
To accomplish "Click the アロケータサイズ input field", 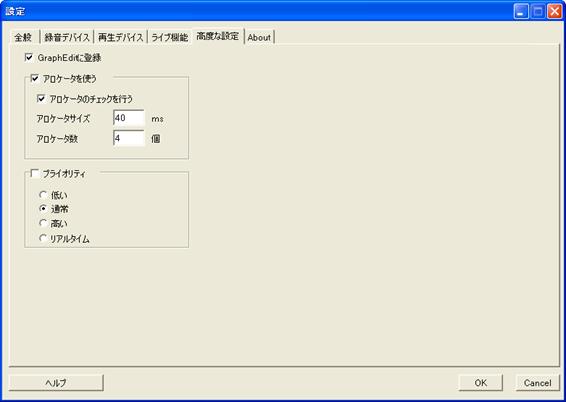I will (129, 118).
